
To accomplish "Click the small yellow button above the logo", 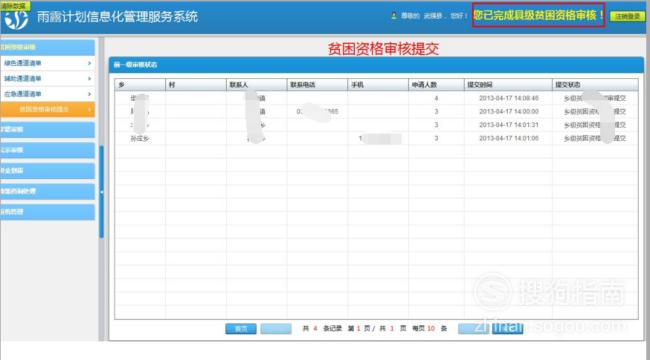I will (x=15, y=6).
